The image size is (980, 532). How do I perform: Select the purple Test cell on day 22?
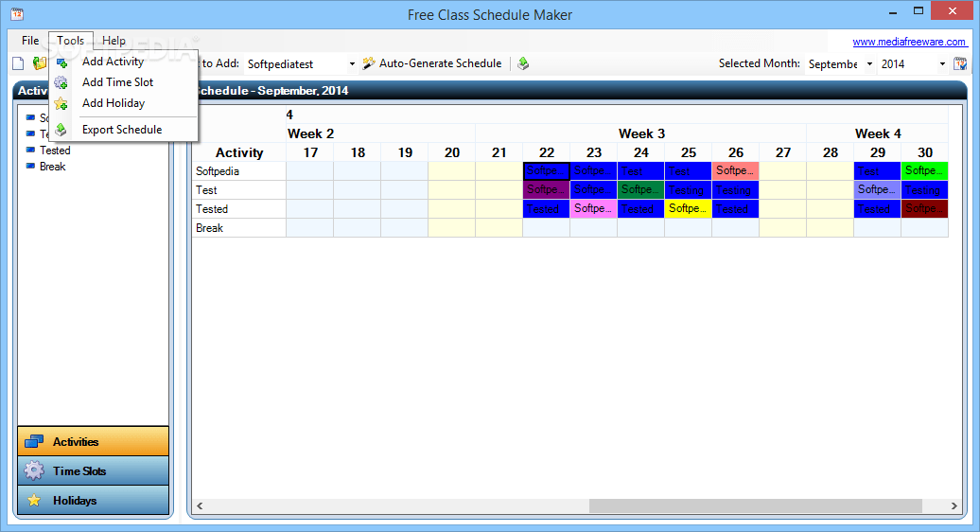546,189
